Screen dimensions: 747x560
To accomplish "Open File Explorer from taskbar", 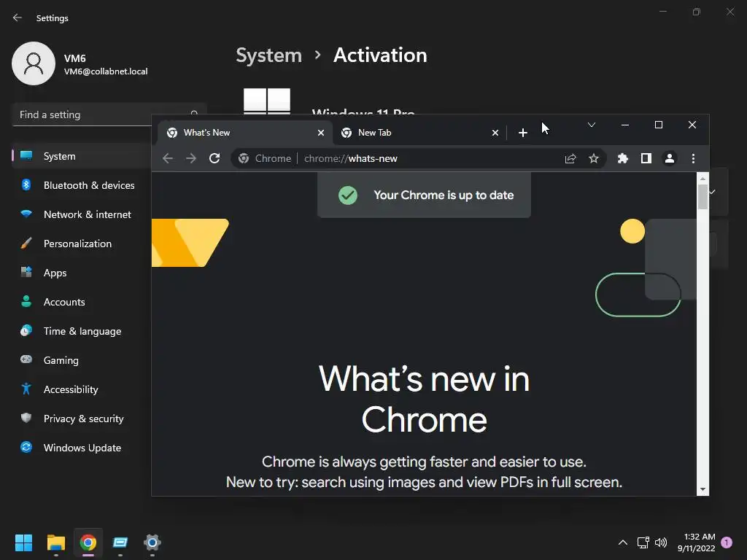I will (55, 542).
